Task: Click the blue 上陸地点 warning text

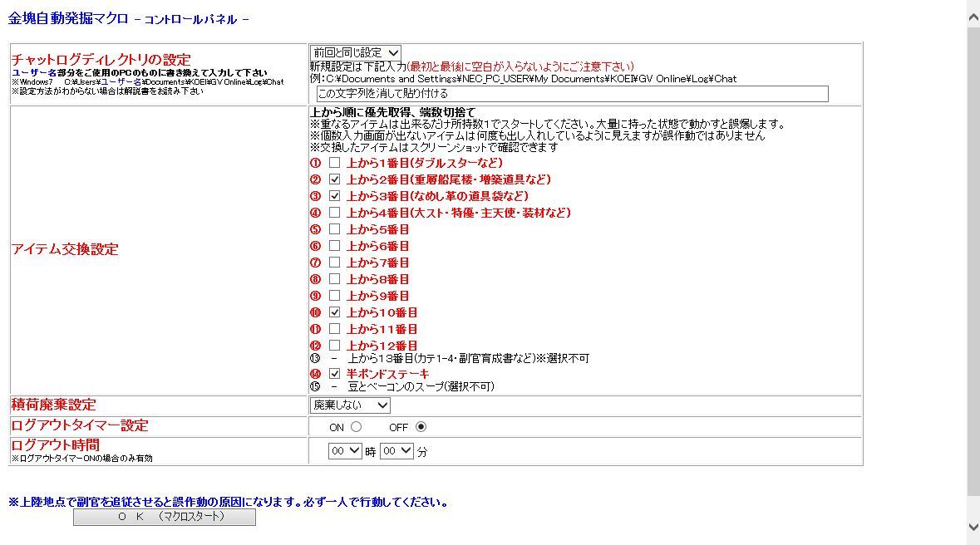Action: pyautogui.click(x=228, y=502)
